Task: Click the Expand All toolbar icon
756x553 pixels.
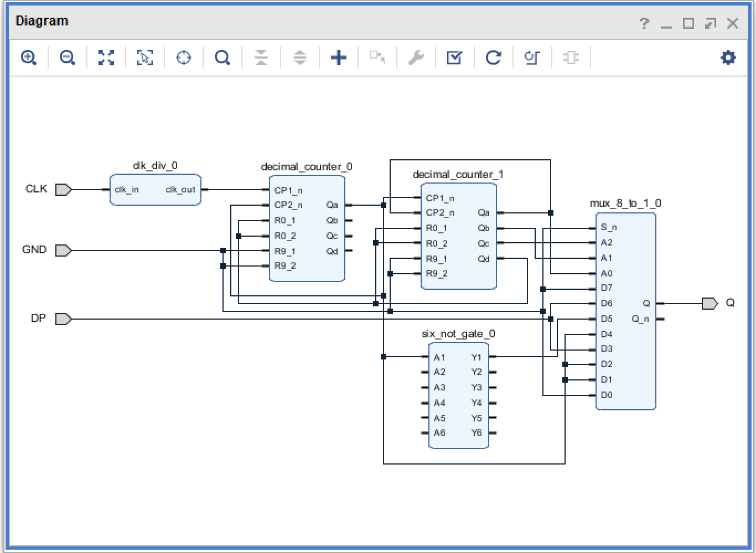Action: (299, 58)
